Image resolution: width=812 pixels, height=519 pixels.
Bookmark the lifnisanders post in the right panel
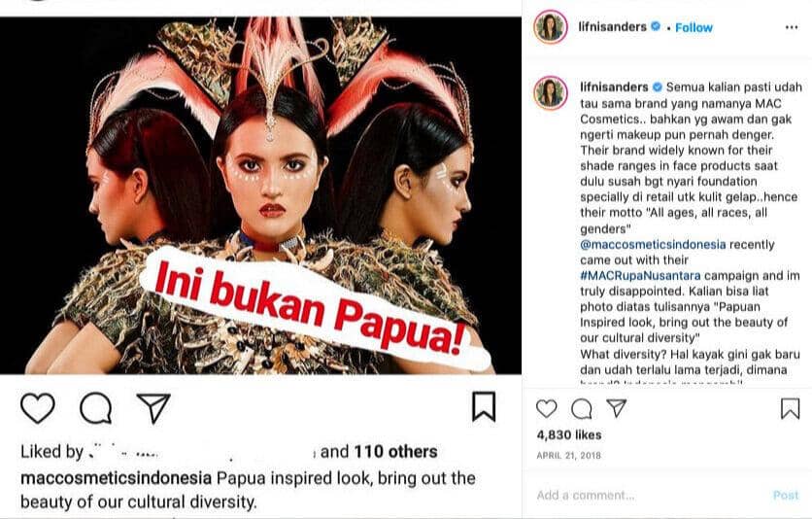click(791, 408)
